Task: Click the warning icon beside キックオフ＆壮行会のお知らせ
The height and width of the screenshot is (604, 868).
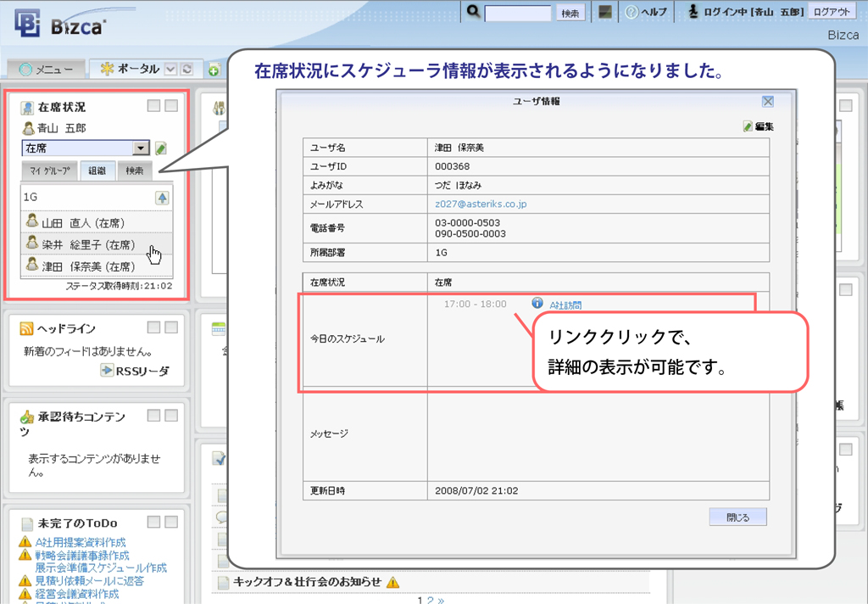Action: [393, 583]
